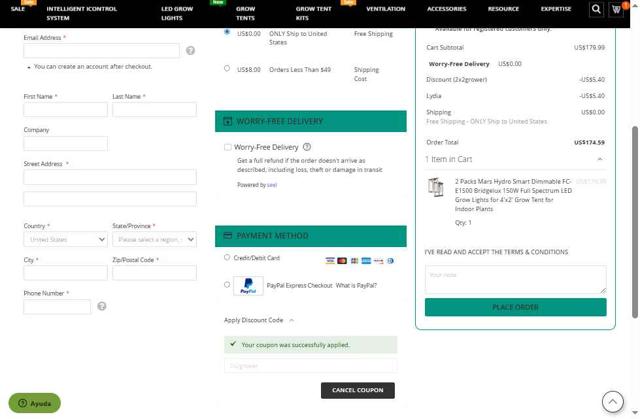Focus the second Street Address line

pos(110,199)
